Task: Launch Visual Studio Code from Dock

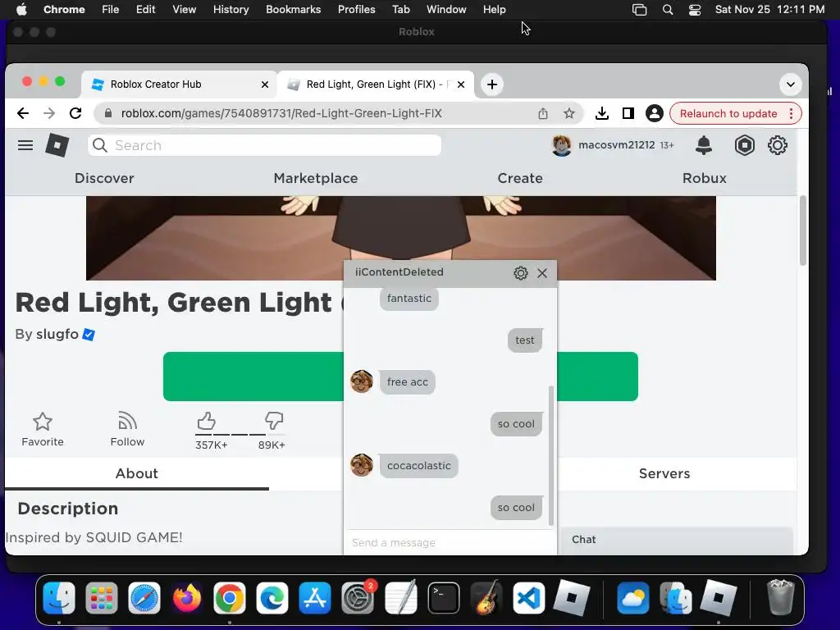Action: pos(529,598)
